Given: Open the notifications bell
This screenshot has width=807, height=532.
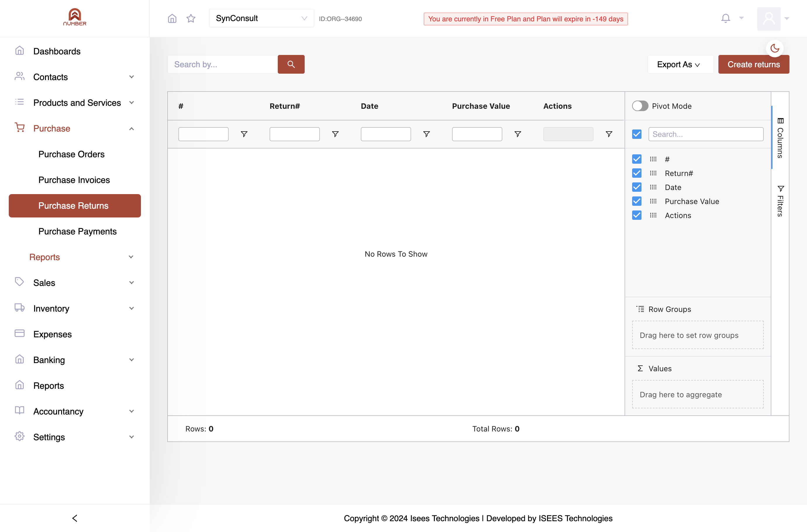Looking at the screenshot, I should (725, 18).
